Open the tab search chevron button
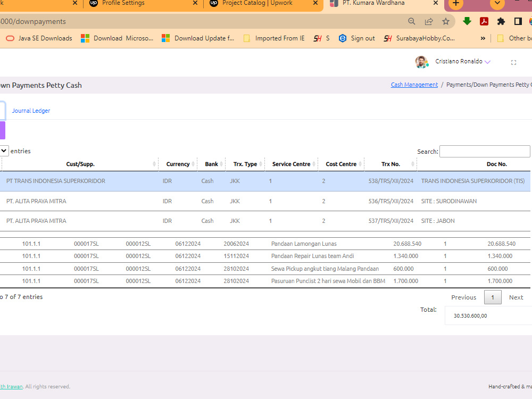532x399 pixels. point(497,3)
